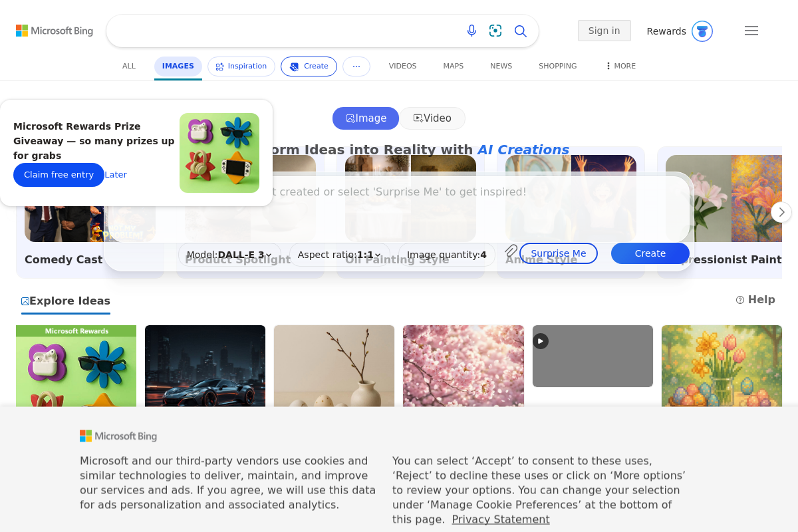This screenshot has width=798, height=532.
Task: Go to the NEWS tab
Action: pos(501,66)
